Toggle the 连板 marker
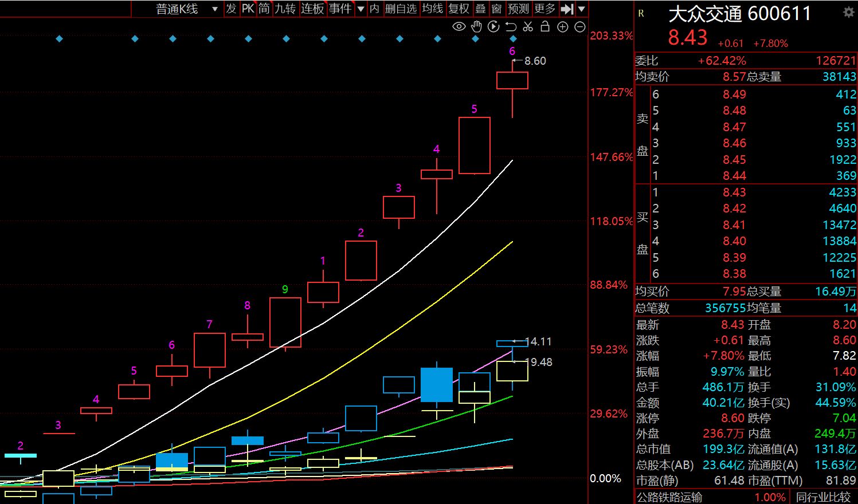The height and width of the screenshot is (504, 858). click(312, 9)
